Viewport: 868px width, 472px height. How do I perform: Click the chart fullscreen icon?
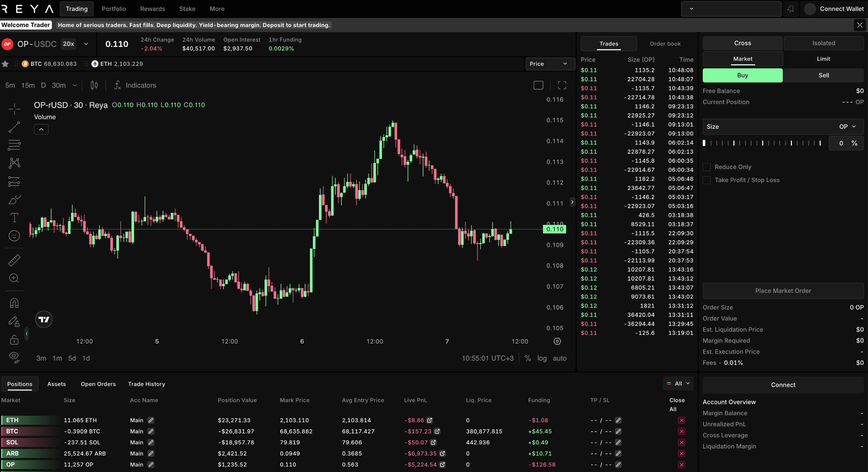tap(562, 85)
